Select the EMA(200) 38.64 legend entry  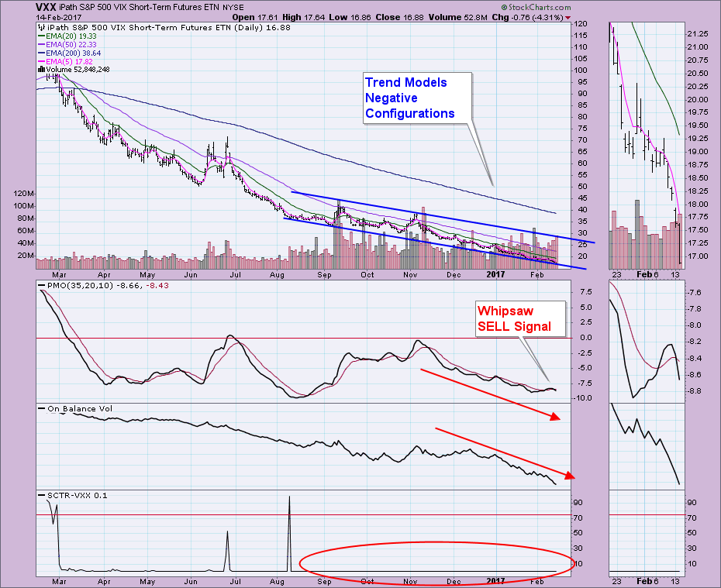pyautogui.click(x=70, y=53)
